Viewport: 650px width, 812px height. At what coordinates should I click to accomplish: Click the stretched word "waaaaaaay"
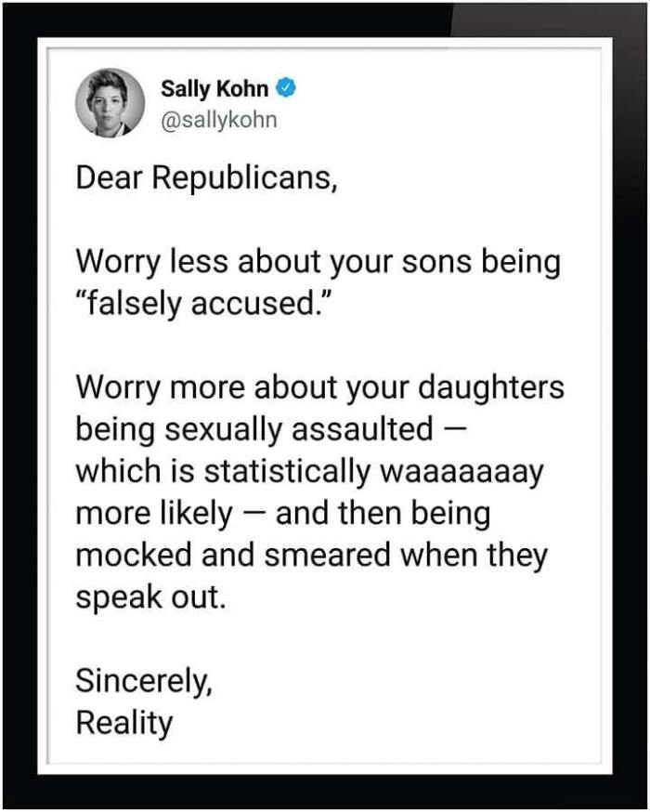tap(461, 470)
